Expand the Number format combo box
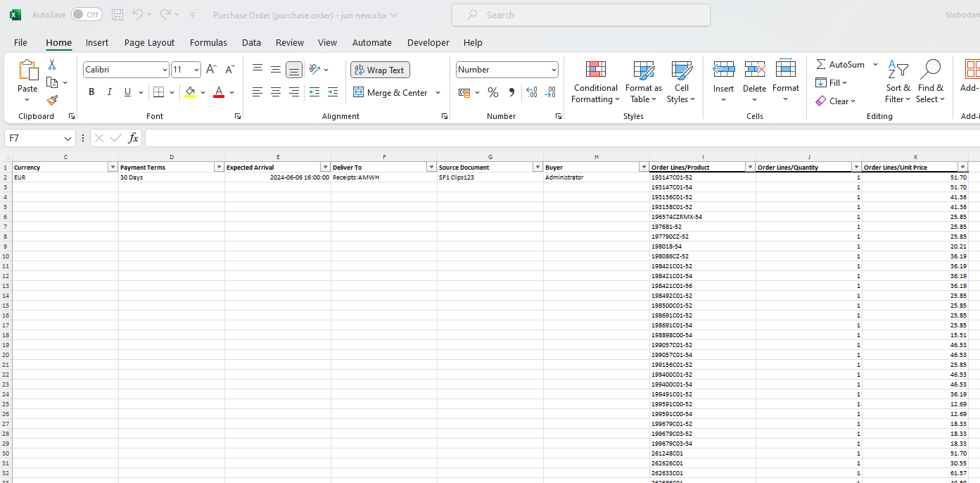980x483 pixels. [x=554, y=70]
